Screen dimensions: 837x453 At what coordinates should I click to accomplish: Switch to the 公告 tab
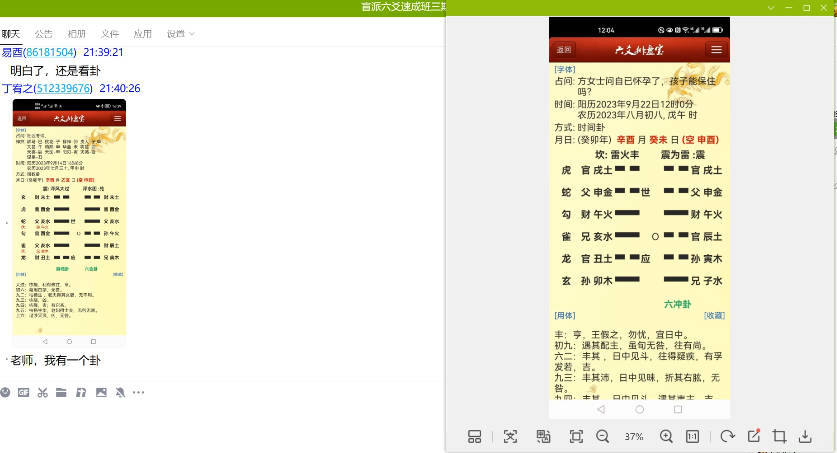pos(44,34)
